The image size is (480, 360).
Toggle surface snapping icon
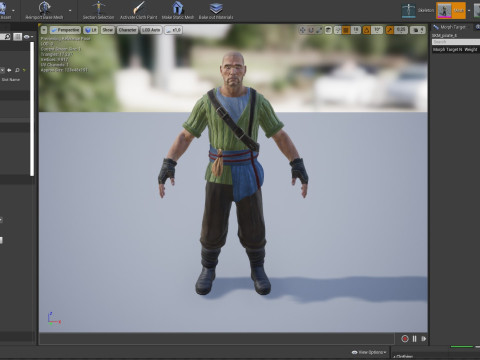pyautogui.click(x=337, y=30)
